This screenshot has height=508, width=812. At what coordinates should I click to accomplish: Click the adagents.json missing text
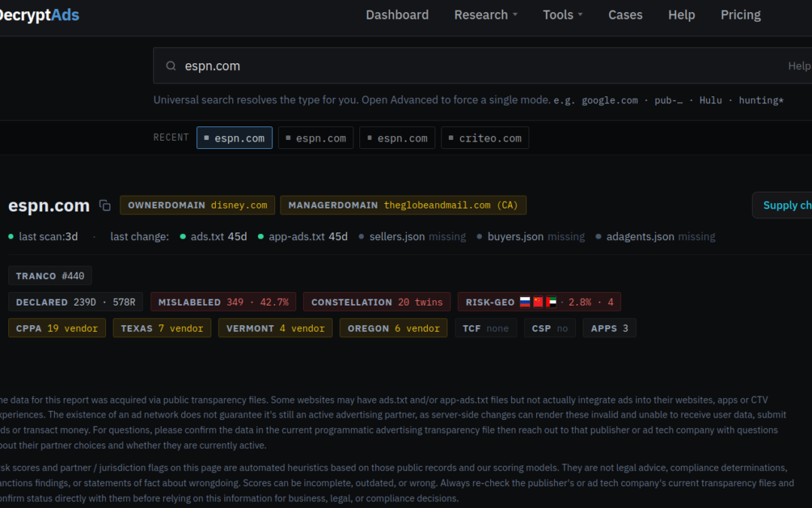pos(661,236)
